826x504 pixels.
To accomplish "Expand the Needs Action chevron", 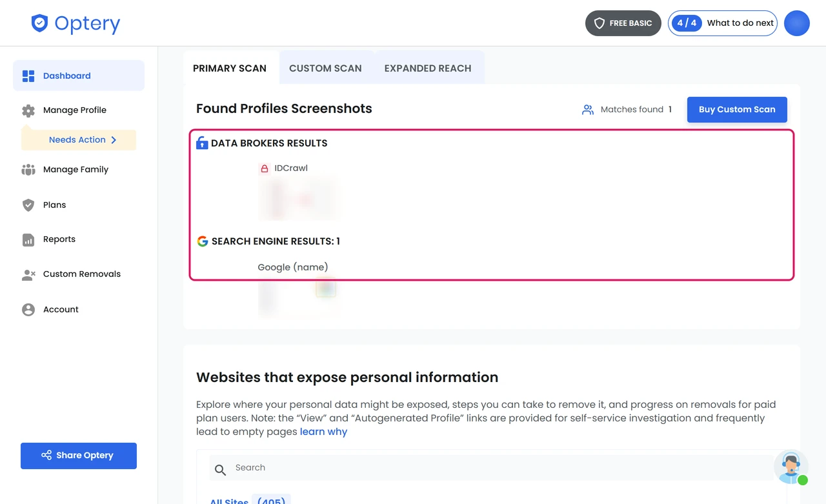I will tap(114, 140).
